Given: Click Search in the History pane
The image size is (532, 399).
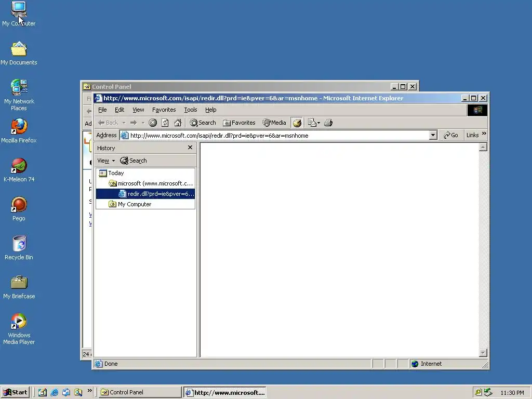Looking at the screenshot, I should 134,161.
